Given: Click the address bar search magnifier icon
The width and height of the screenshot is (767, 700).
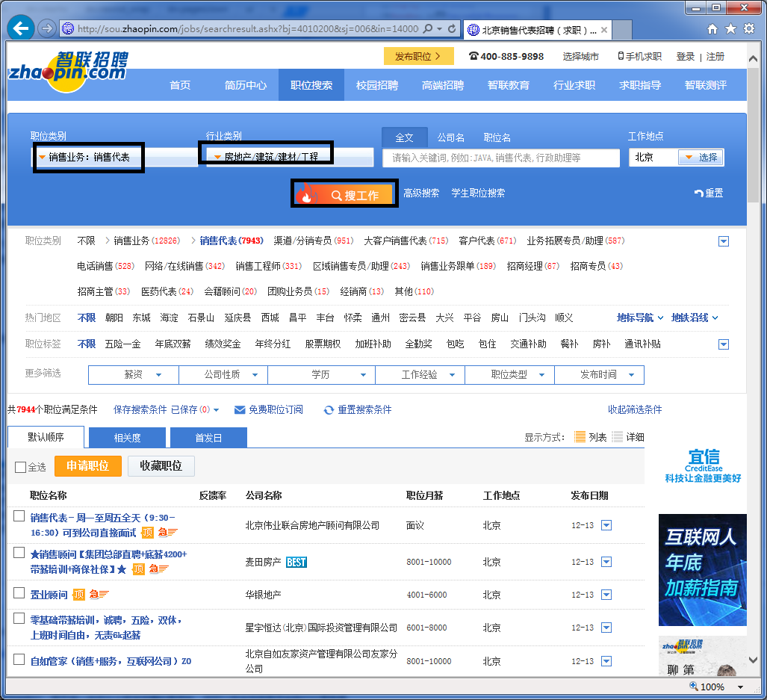Looking at the screenshot, I should [x=427, y=29].
